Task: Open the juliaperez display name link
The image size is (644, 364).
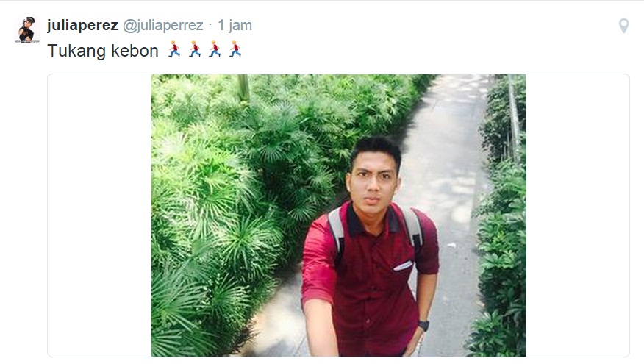Action: 82,26
